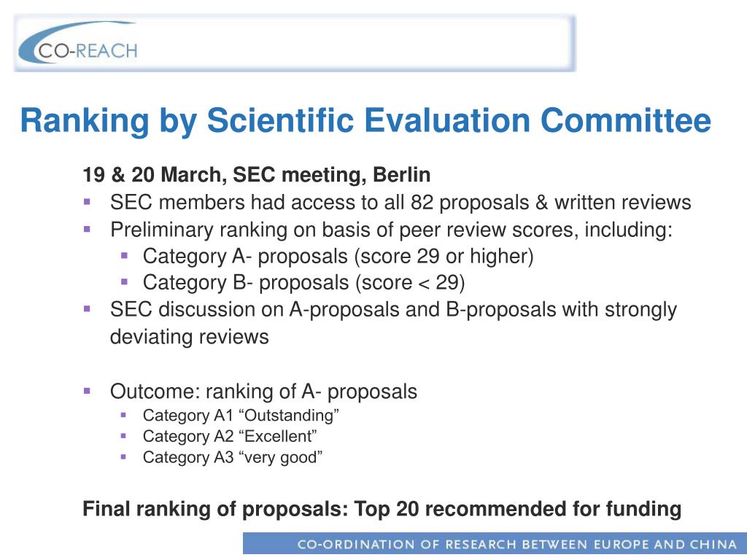
Task: Click the Co-ordination of Research between Europe and China banner
Action: (x=495, y=544)
